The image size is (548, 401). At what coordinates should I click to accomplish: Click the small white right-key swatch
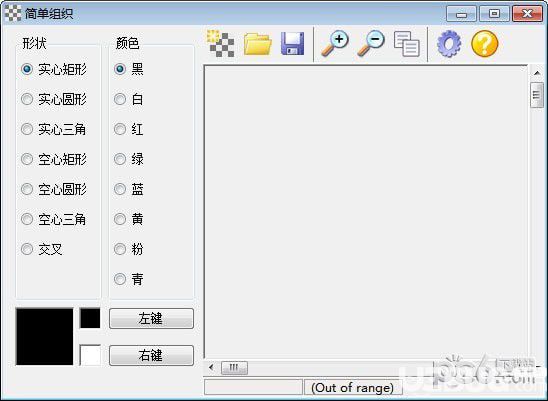pyautogui.click(x=90, y=355)
